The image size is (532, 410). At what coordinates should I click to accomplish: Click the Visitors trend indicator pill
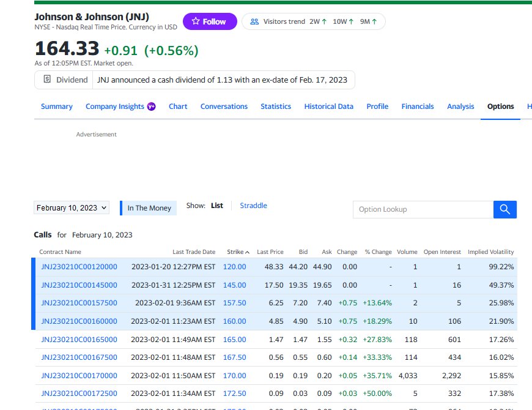[314, 21]
